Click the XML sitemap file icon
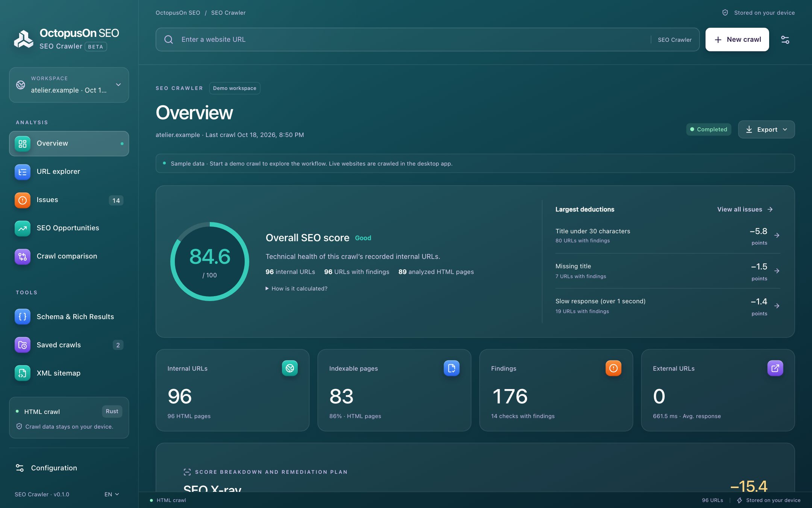The image size is (812, 508). point(23,373)
